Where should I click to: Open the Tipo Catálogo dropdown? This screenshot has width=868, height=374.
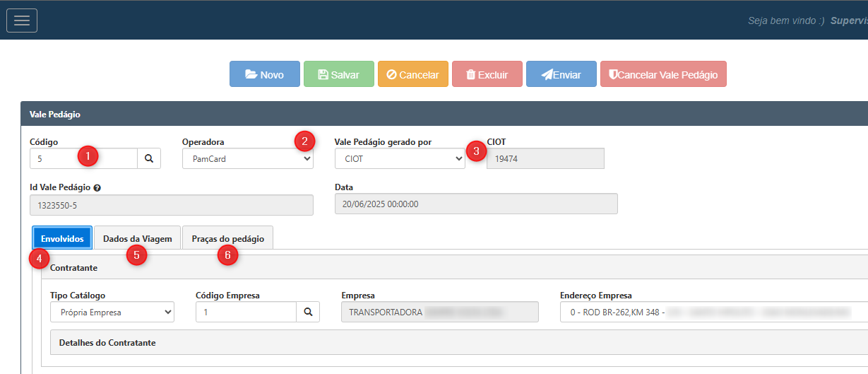112,312
